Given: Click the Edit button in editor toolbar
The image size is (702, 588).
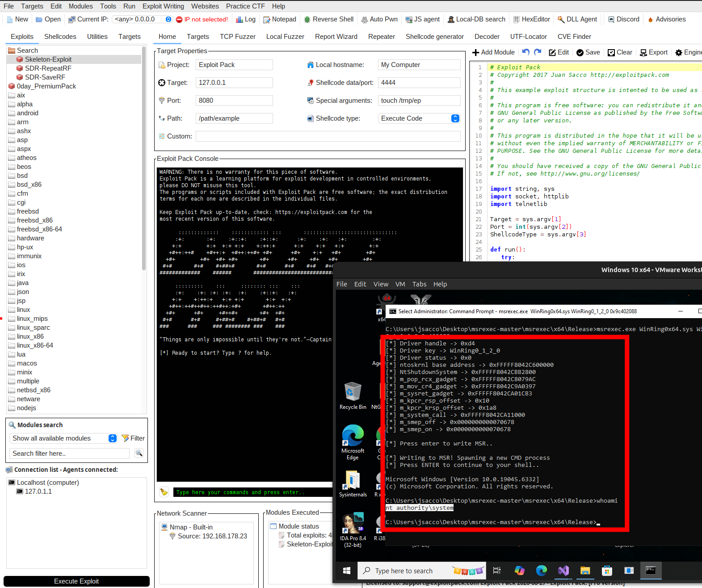Looking at the screenshot, I should pos(559,52).
